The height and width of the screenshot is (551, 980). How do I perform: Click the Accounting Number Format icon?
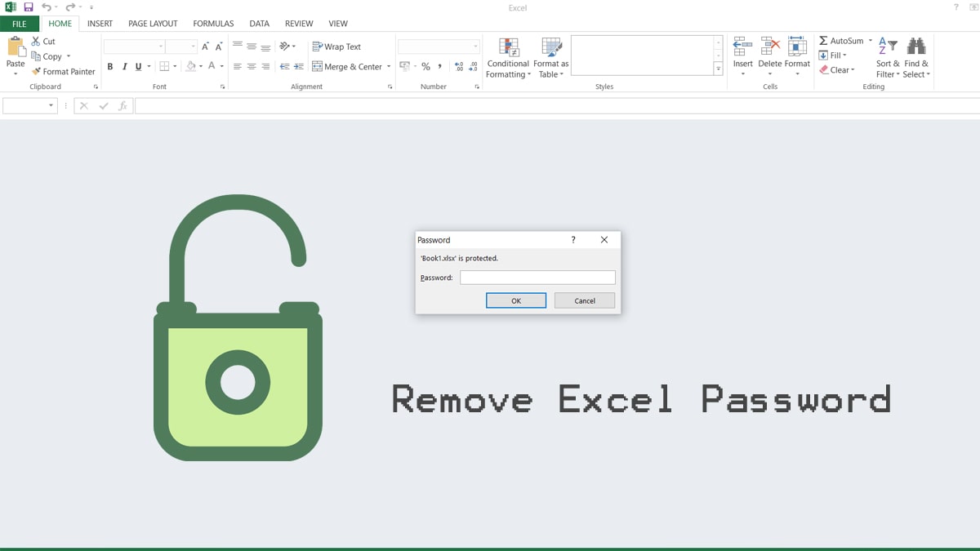[x=404, y=66]
